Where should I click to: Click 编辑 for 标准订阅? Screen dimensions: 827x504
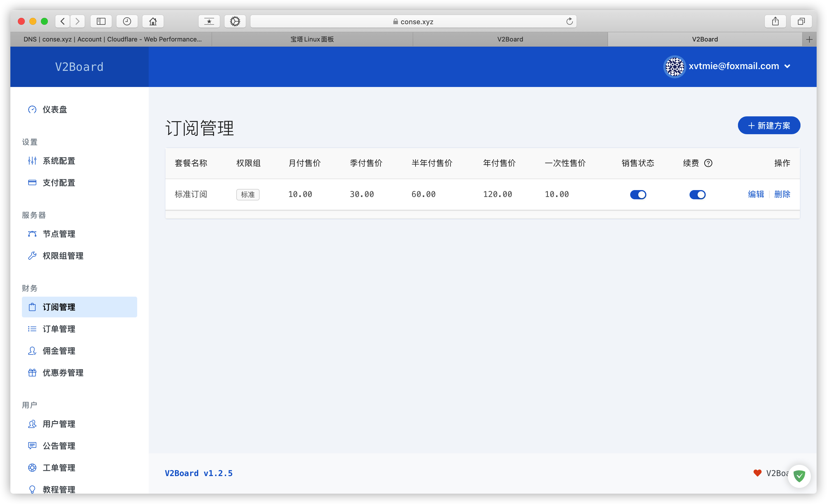[x=756, y=194]
